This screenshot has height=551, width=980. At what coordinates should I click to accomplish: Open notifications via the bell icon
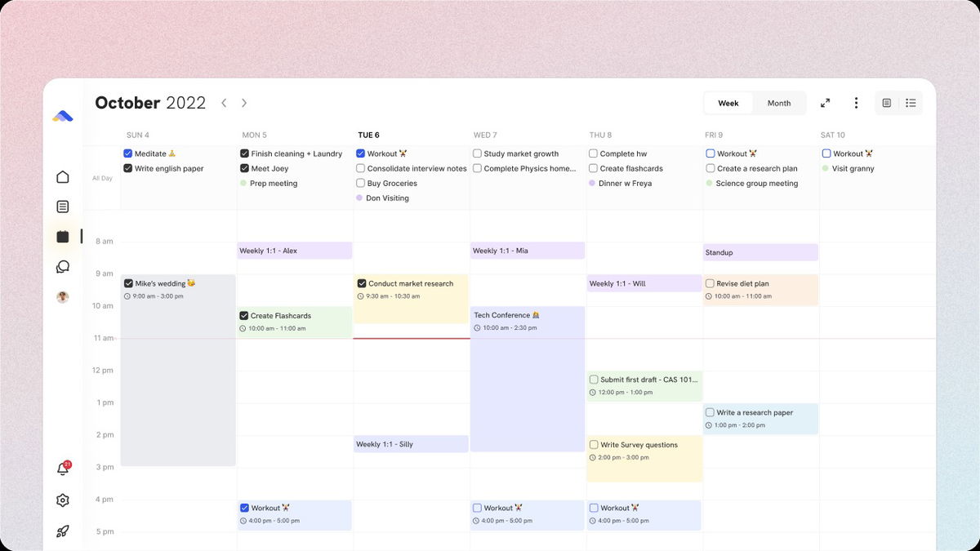coord(63,468)
